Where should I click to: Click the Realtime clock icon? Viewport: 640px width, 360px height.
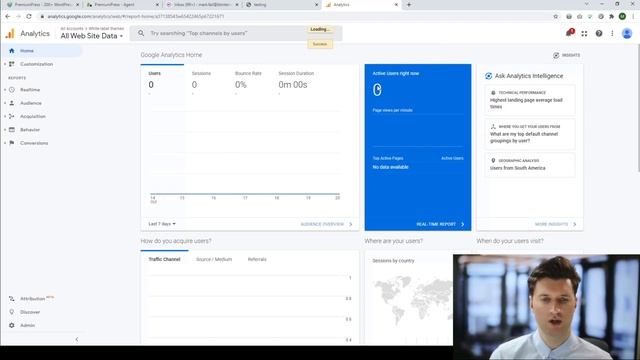point(12,89)
